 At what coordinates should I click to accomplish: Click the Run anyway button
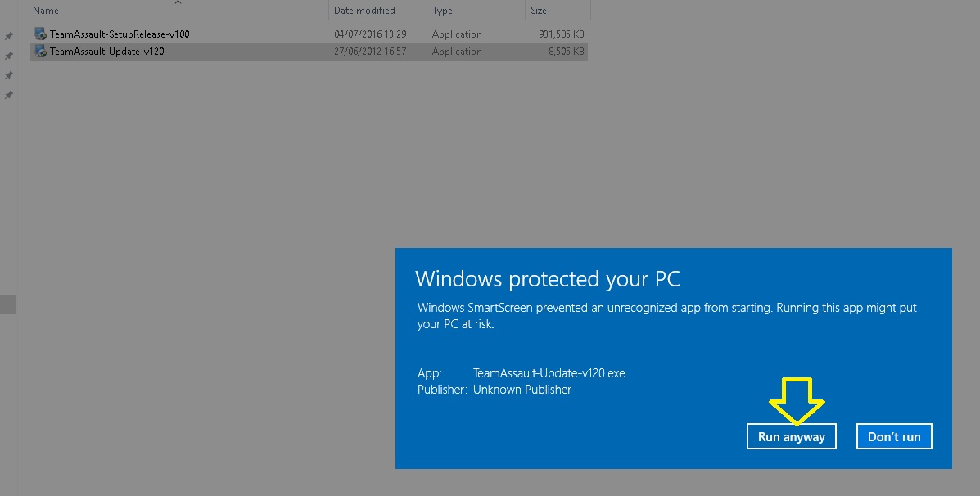(x=791, y=436)
